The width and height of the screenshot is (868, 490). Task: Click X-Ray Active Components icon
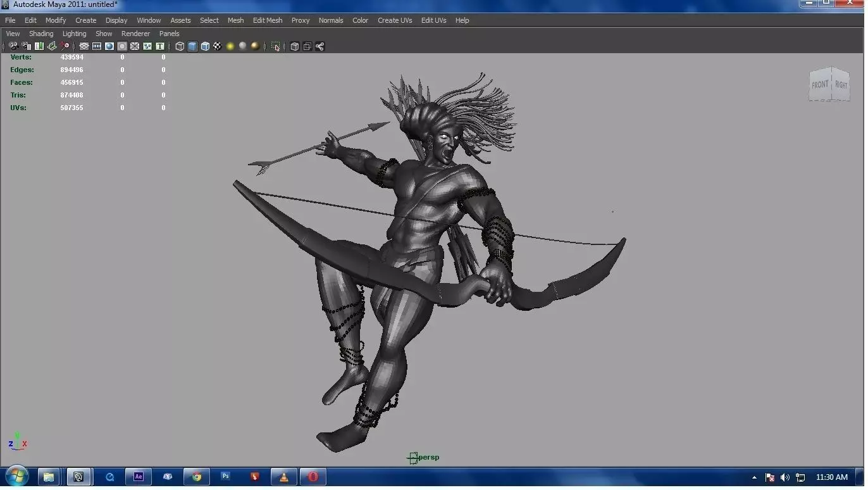[x=307, y=46]
